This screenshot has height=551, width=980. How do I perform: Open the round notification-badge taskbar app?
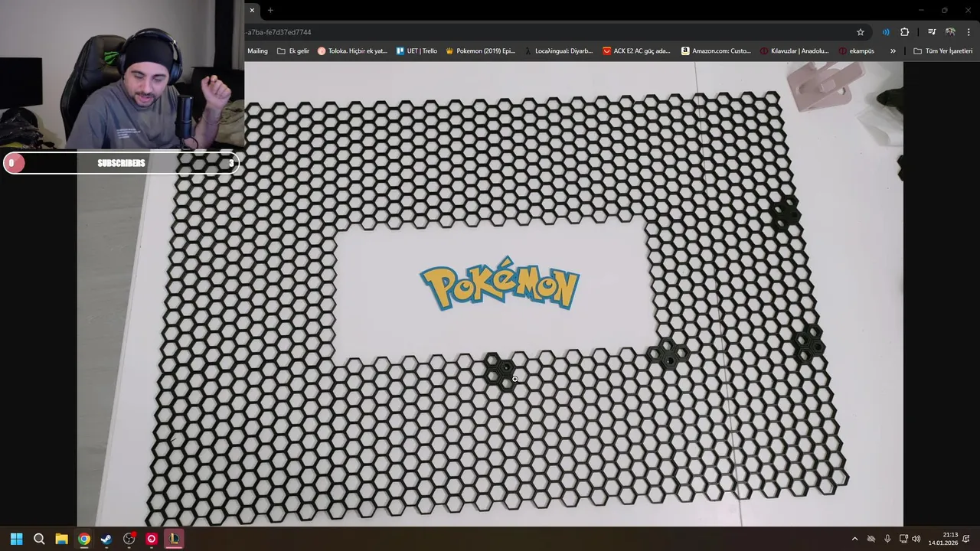point(129,539)
